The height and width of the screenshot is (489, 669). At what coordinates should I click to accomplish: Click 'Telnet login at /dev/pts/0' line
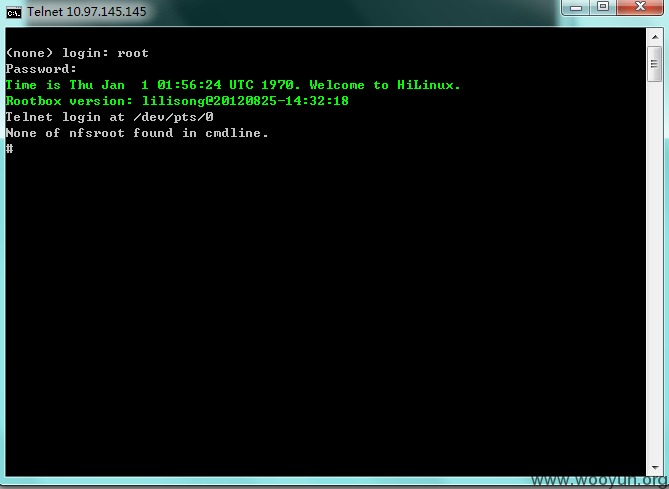110,117
